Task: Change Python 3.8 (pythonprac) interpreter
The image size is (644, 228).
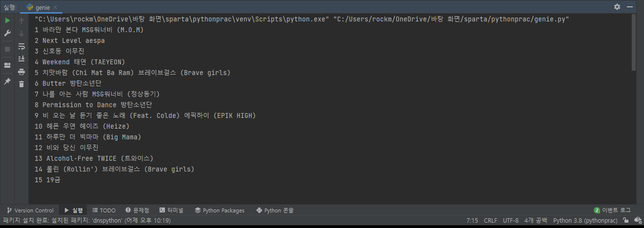Action: pos(585,221)
